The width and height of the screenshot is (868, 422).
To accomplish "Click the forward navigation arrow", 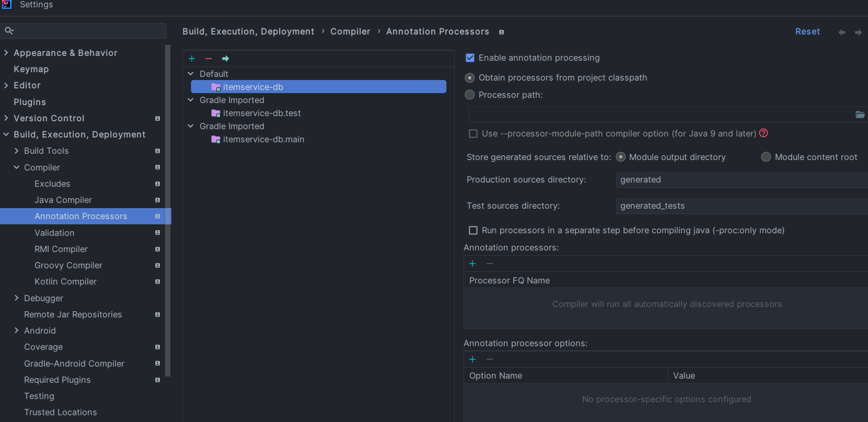I will [858, 32].
